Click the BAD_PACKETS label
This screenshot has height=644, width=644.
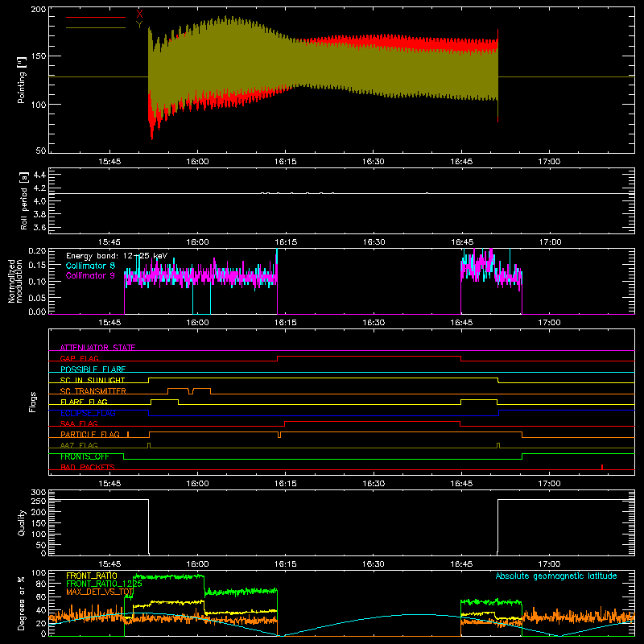pyautogui.click(x=88, y=467)
